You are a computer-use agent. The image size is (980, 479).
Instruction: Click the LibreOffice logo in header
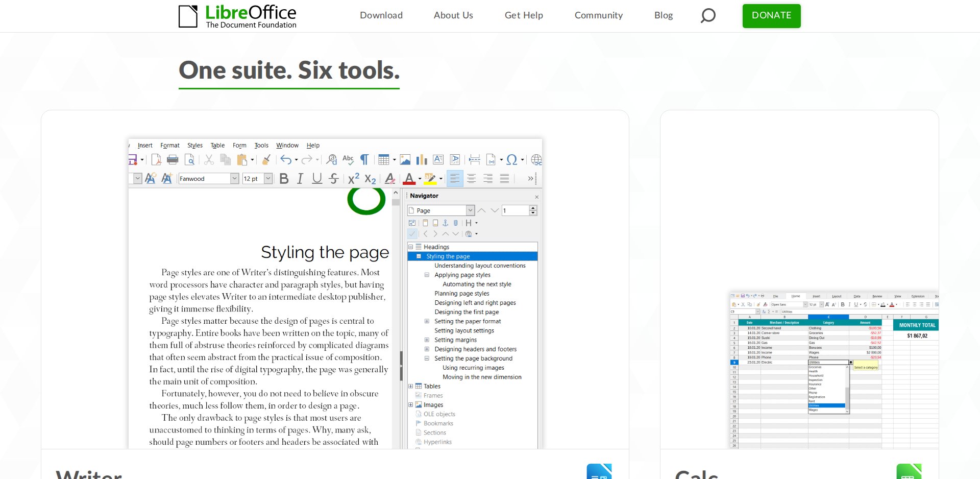(x=238, y=16)
